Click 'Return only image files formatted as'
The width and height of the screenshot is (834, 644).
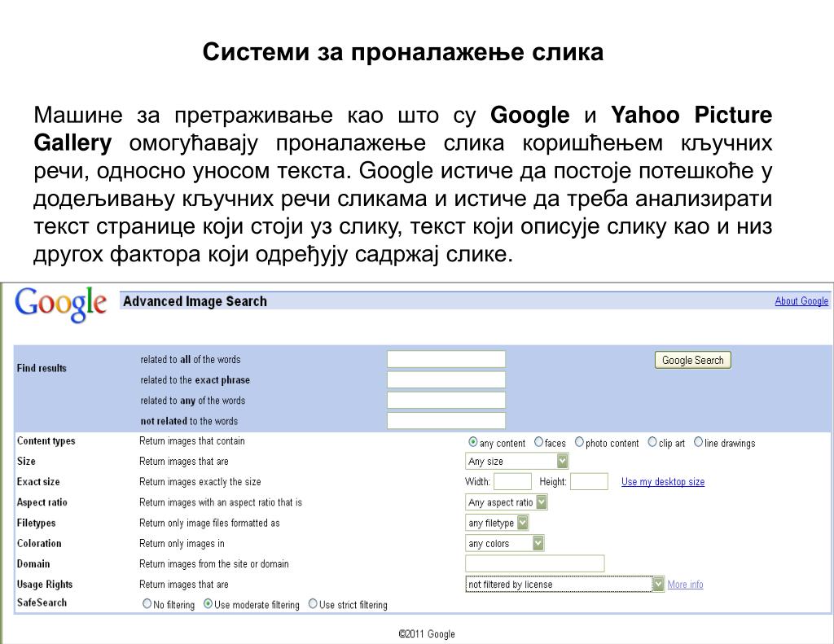[x=209, y=524]
